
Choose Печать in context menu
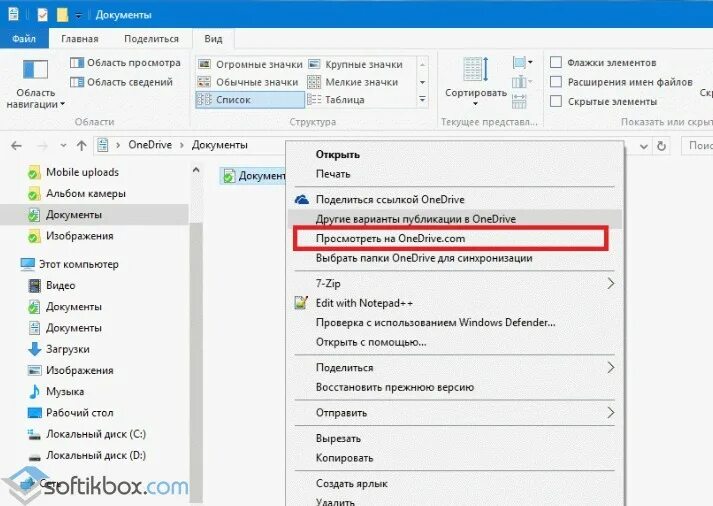(333, 174)
